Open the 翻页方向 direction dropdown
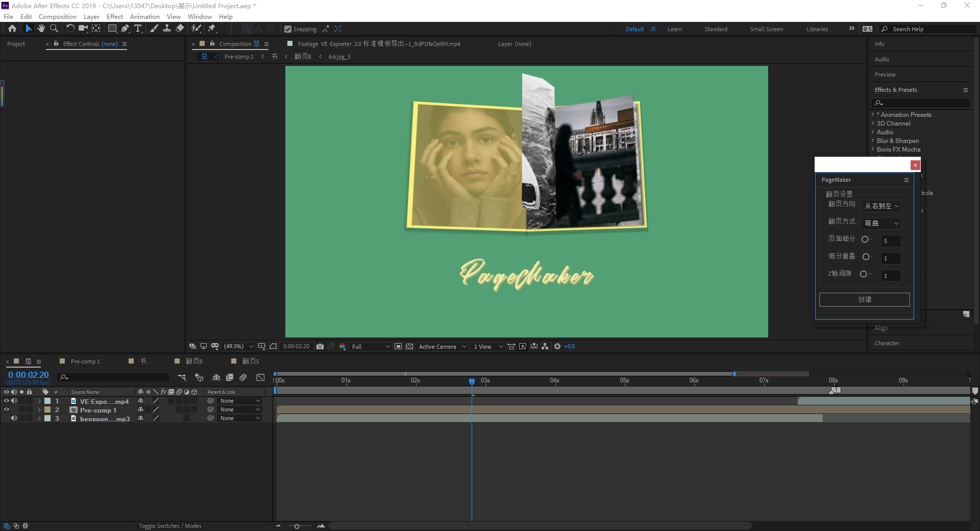This screenshot has width=980, height=531. click(881, 206)
